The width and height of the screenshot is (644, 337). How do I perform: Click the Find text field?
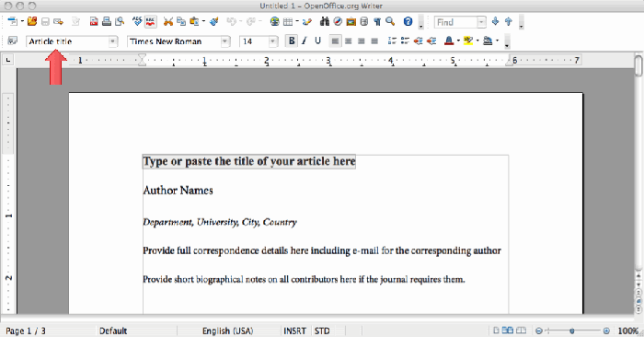tap(456, 22)
